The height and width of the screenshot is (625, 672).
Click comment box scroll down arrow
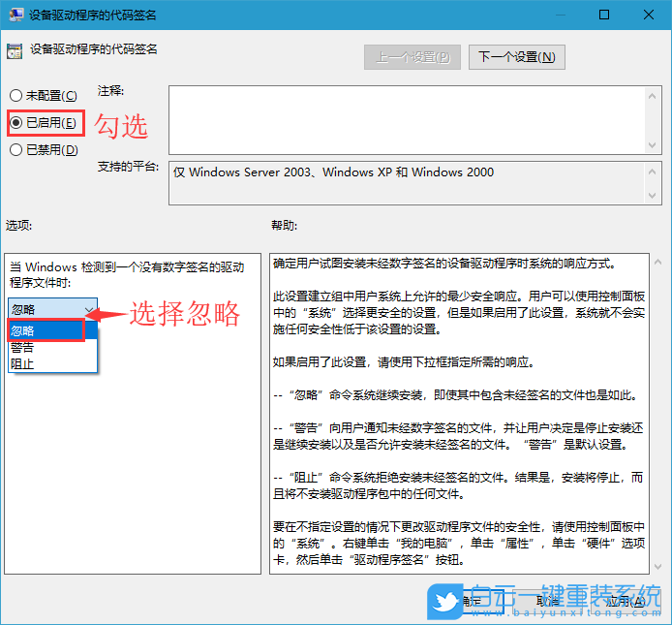[653, 145]
